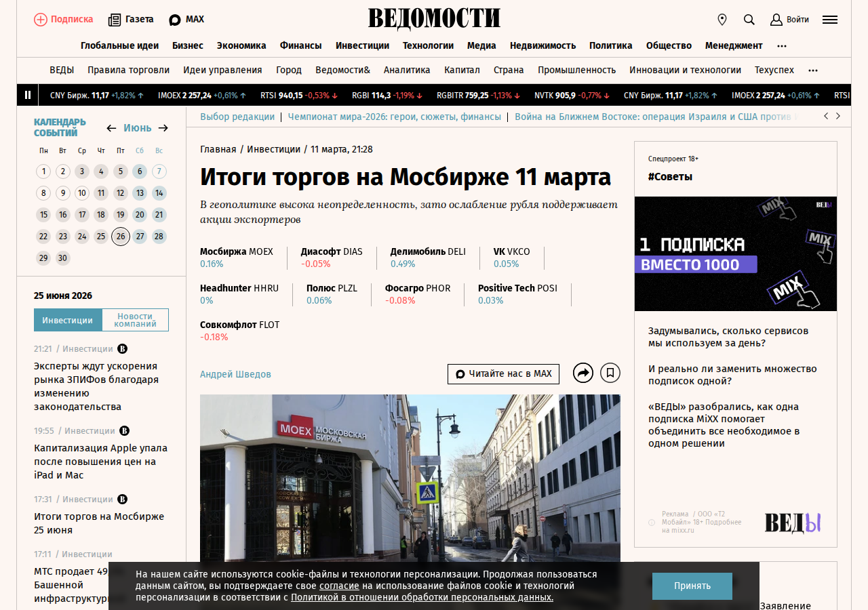This screenshot has height=610, width=868.
Task: Click the #Советы special project heading
Action: point(670,177)
